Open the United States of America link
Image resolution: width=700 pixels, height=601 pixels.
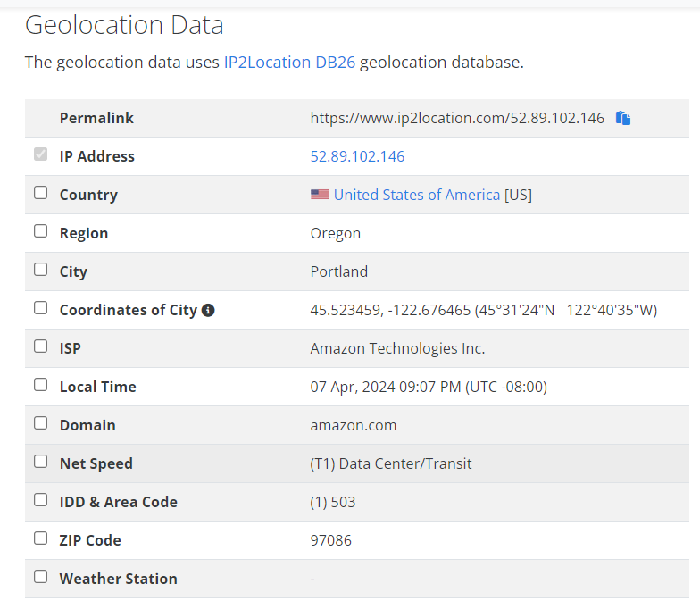[416, 195]
